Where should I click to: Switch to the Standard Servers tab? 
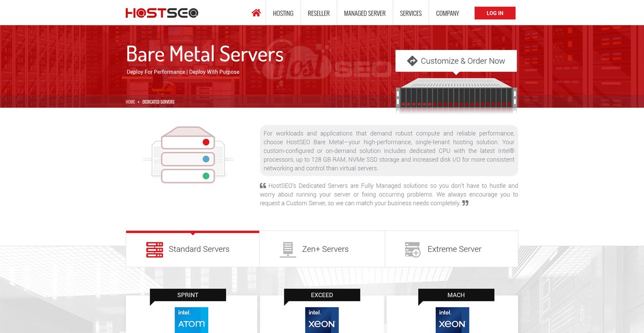tap(193, 249)
